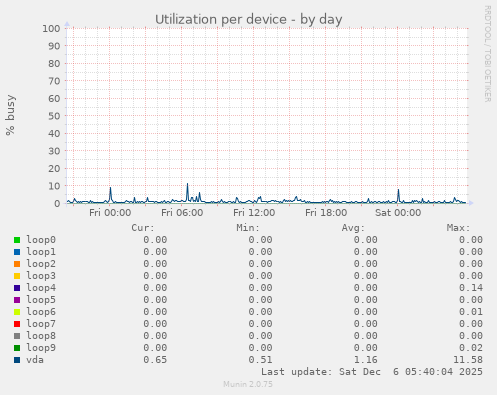The height and width of the screenshot is (395, 497).
Task: Click vda current value 0.65
Action: pyautogui.click(x=155, y=360)
